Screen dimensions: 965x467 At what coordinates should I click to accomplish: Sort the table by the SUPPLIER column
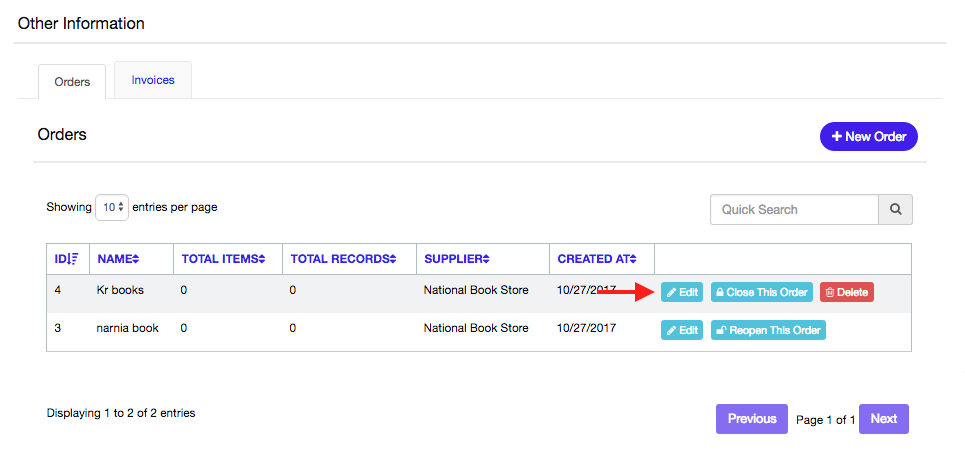pyautogui.click(x=457, y=259)
